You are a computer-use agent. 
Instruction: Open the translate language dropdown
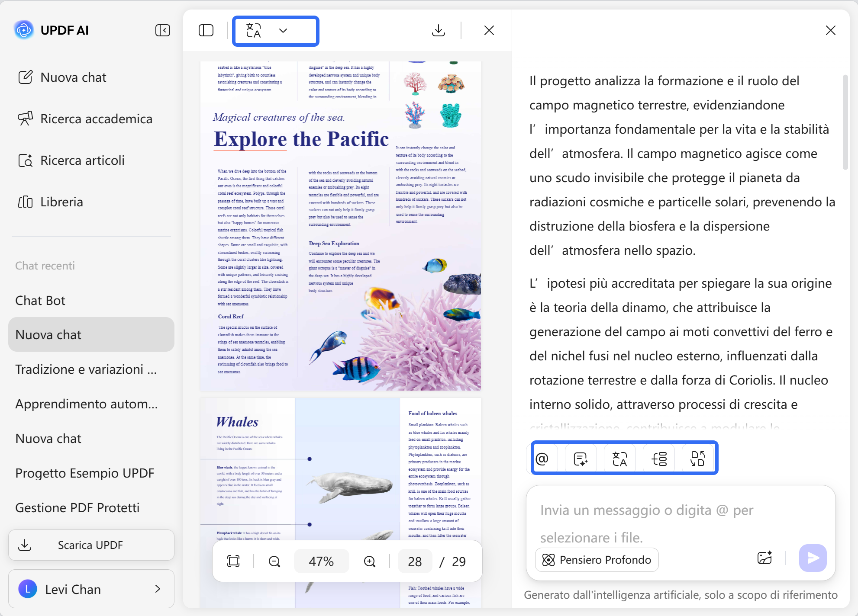tap(275, 31)
